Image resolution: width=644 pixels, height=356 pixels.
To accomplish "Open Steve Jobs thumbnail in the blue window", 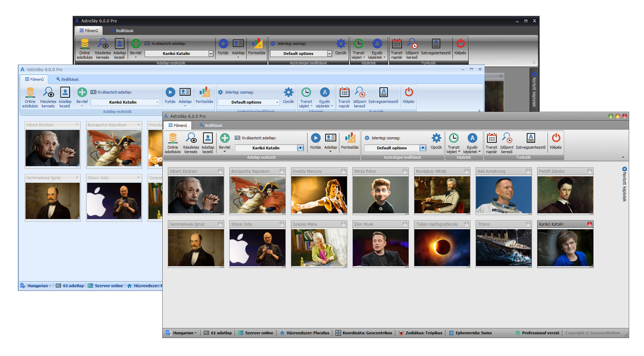I will coord(114,201).
